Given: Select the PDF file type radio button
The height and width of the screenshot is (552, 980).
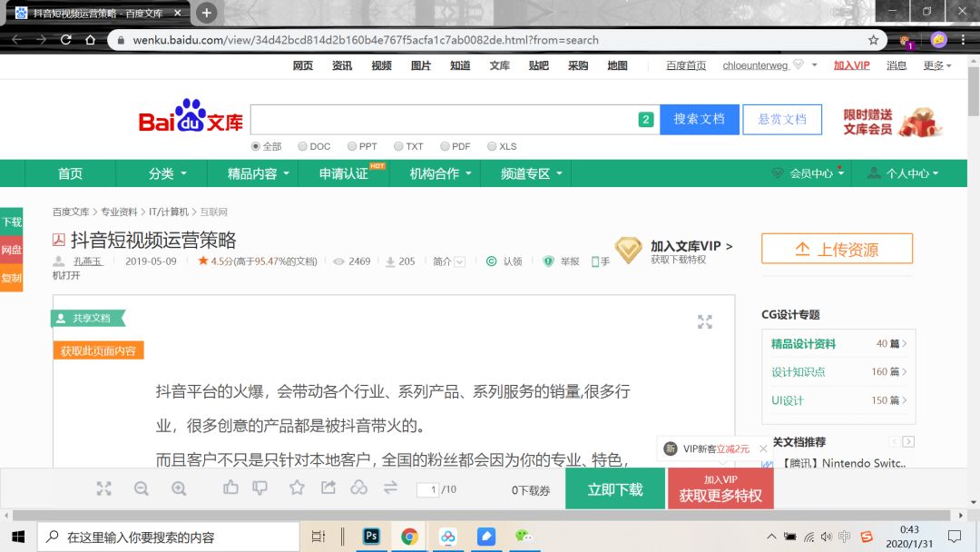Looking at the screenshot, I should point(446,146).
